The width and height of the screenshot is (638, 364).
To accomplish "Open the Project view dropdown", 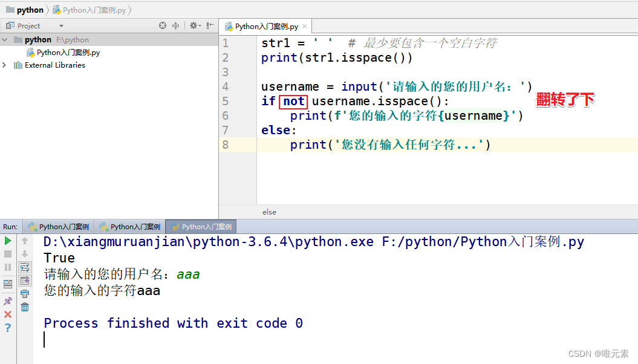I will click(61, 25).
